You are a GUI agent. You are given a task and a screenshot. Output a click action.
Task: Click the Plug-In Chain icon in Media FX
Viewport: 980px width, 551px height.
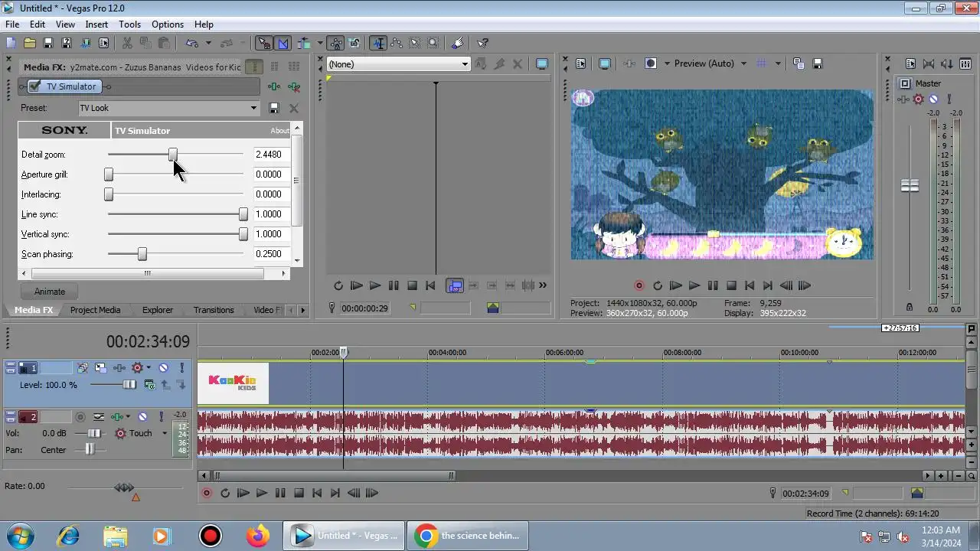tap(274, 87)
